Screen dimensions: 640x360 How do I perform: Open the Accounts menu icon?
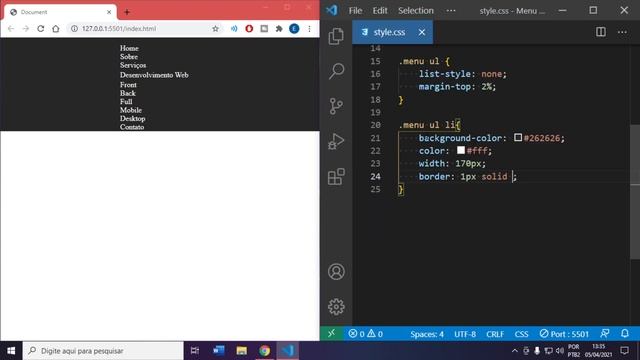pos(336,271)
